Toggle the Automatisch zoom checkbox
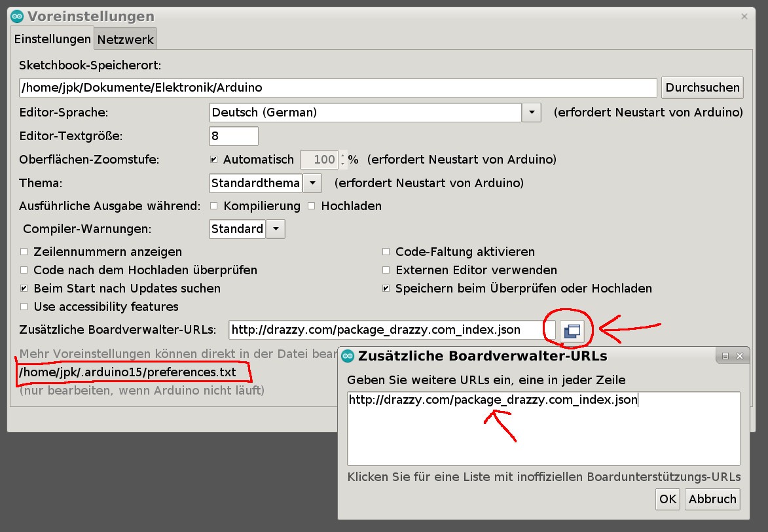The image size is (768, 532). click(x=213, y=160)
